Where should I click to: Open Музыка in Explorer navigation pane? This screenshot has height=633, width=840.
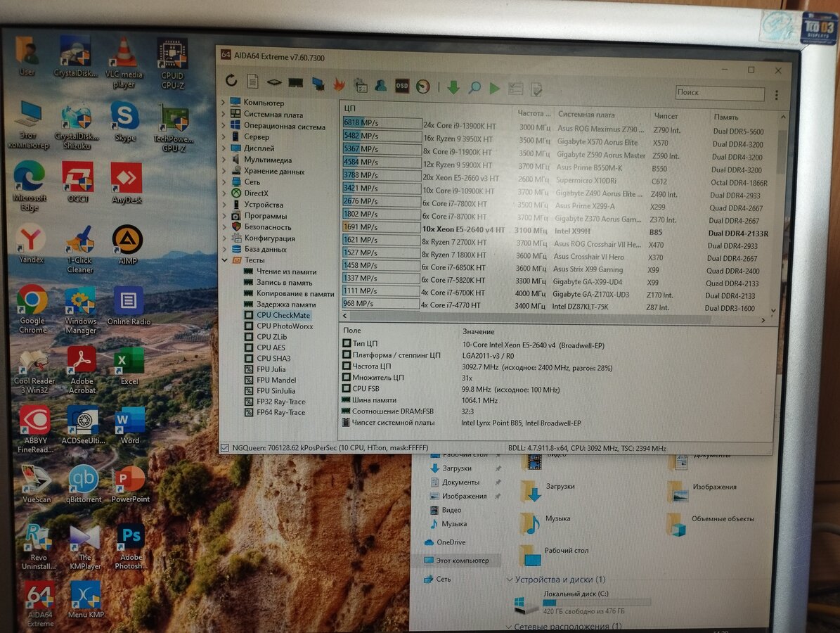tap(454, 524)
